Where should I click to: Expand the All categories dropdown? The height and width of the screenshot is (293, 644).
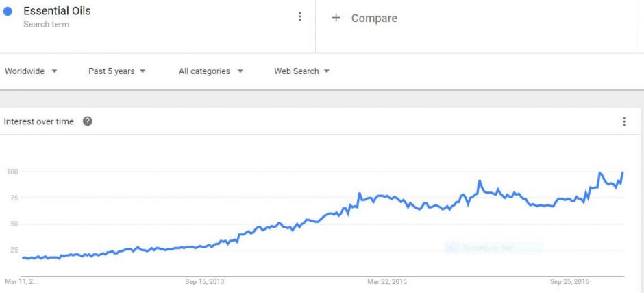point(211,71)
